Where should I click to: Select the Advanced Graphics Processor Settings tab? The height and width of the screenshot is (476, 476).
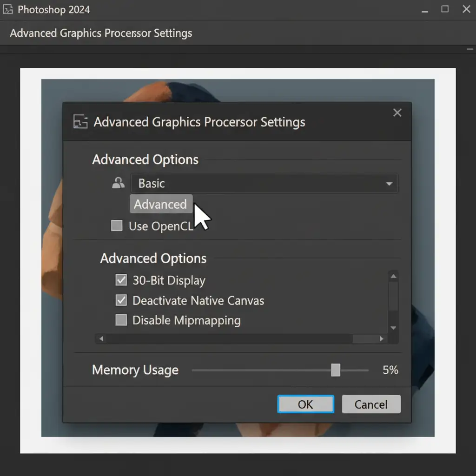pyautogui.click(x=101, y=33)
